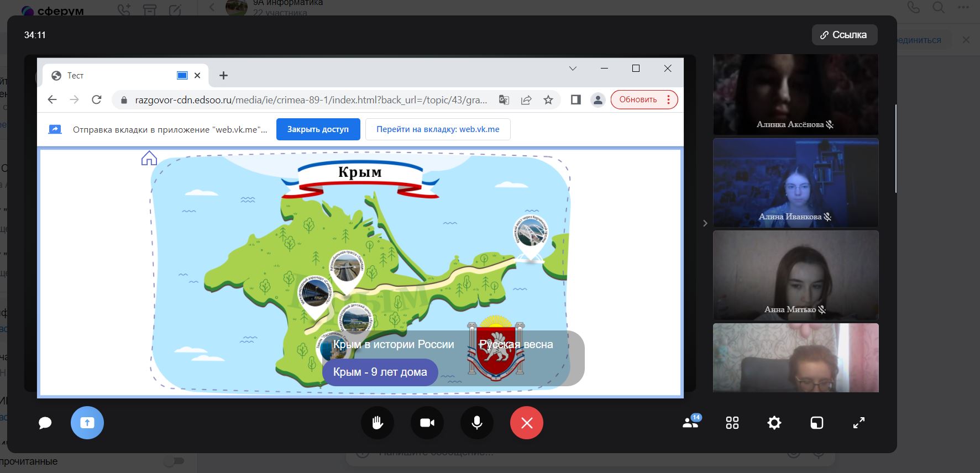Select Алина Иванкова video tile
The image size is (980, 473).
tap(795, 183)
